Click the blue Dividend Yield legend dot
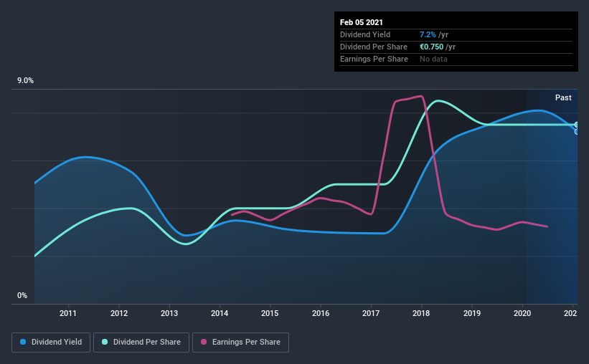589x364 pixels. pos(23,342)
